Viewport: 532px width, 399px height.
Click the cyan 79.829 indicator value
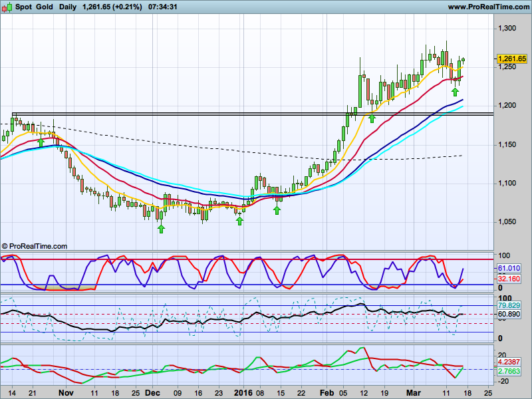click(x=509, y=305)
